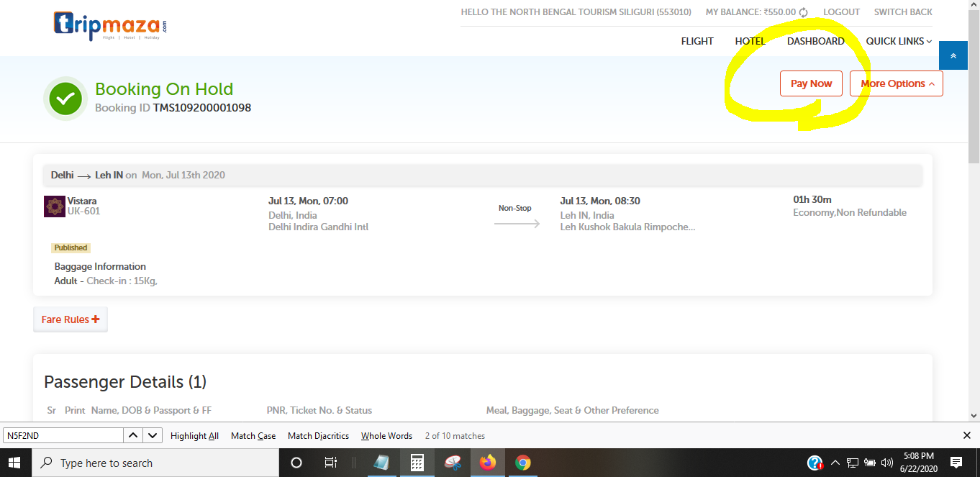Find next match with down arrow
Screen dimensions: 980x477
(153, 435)
